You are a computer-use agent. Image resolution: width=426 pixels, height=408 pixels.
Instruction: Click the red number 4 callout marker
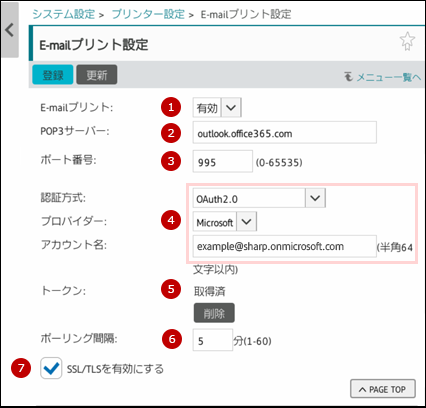[171, 220]
